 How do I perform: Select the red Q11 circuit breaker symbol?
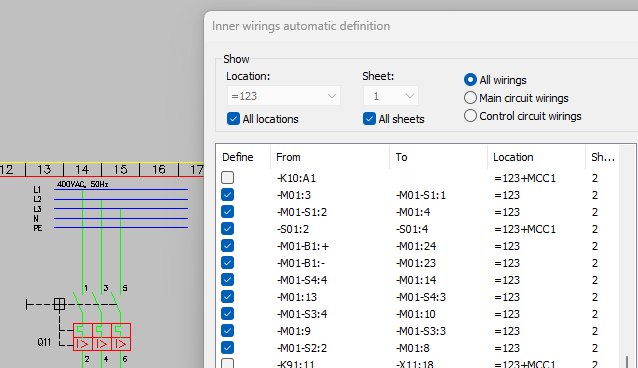102,337
